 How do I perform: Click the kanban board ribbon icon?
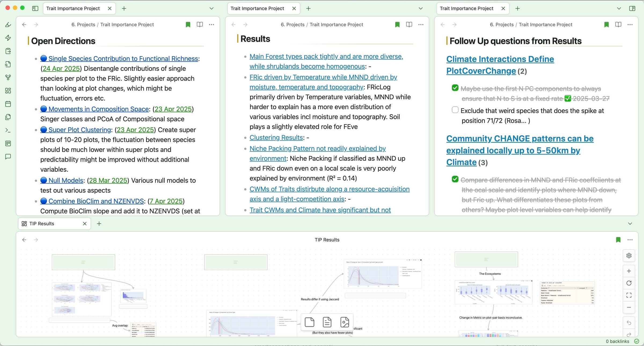(x=8, y=143)
